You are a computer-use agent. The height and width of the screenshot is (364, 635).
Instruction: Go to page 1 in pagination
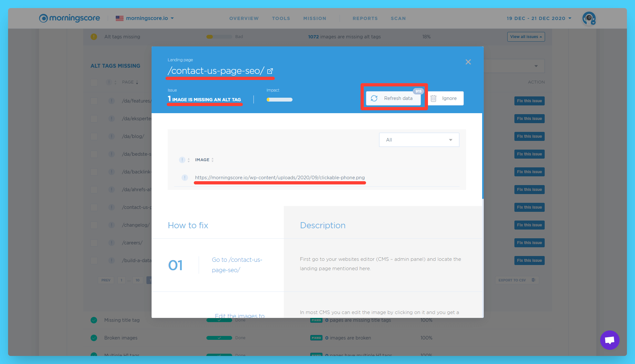[122, 280]
